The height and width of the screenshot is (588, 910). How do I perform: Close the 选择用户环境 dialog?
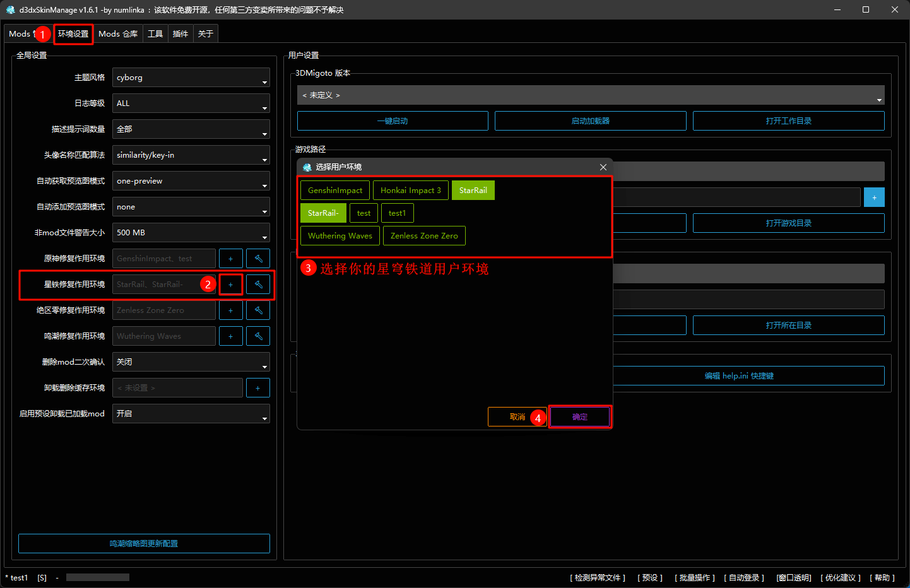click(x=603, y=167)
